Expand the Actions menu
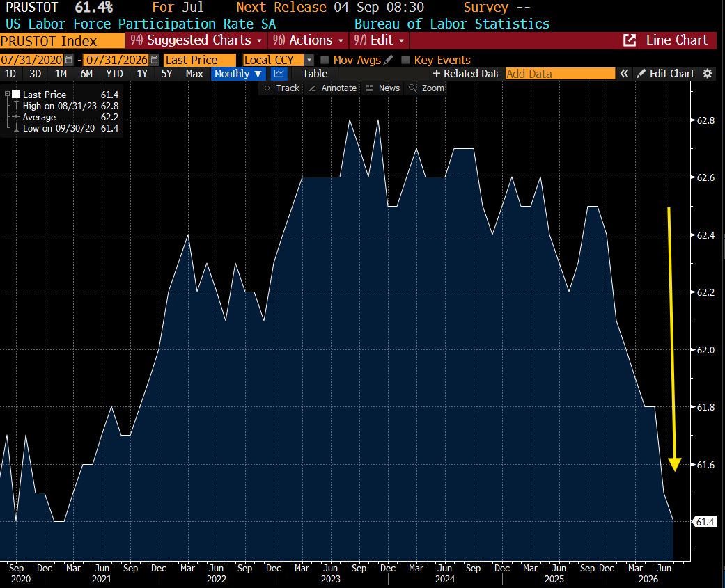This screenshot has height=588, width=725. (x=308, y=40)
